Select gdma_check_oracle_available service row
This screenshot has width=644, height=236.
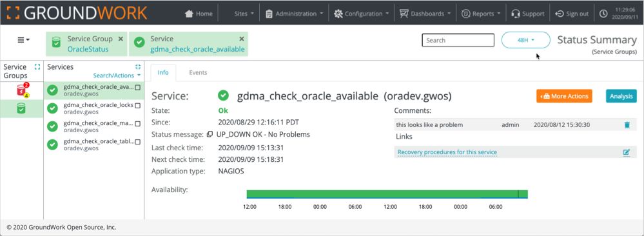click(94, 90)
